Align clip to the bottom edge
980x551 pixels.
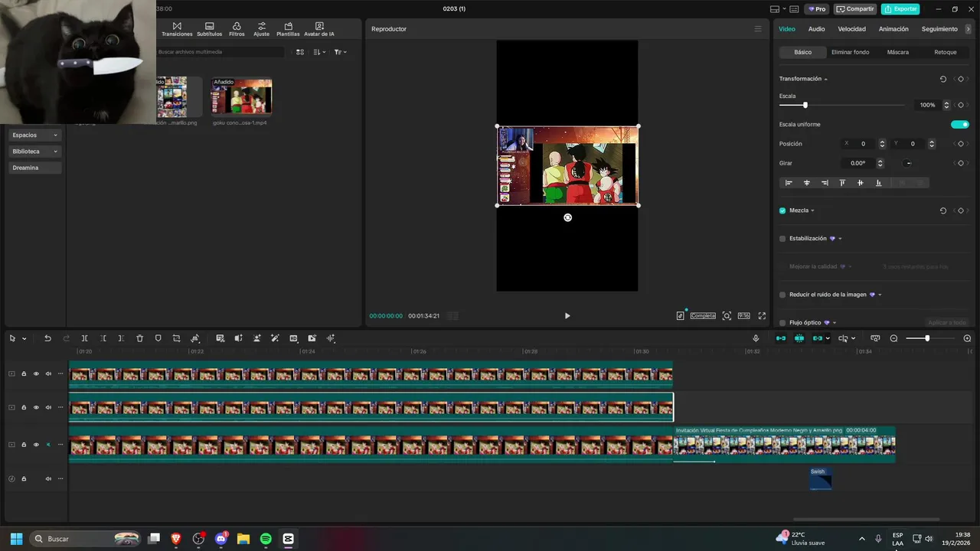tap(878, 183)
